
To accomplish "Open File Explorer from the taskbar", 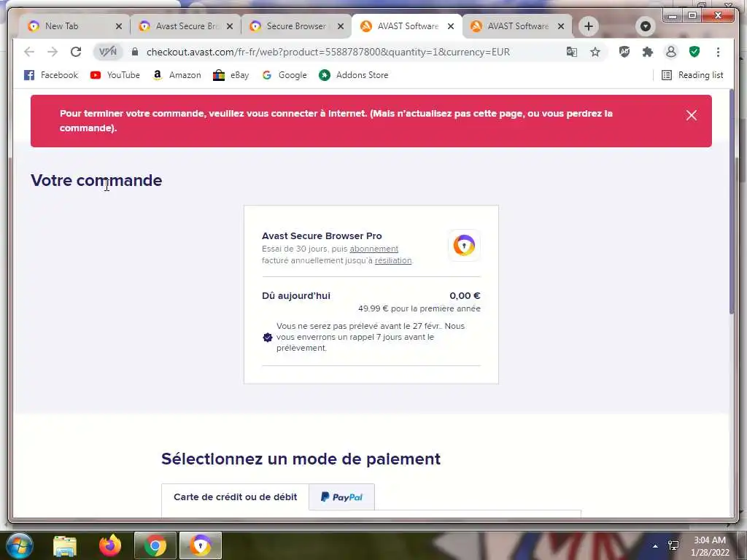I will click(x=65, y=545).
